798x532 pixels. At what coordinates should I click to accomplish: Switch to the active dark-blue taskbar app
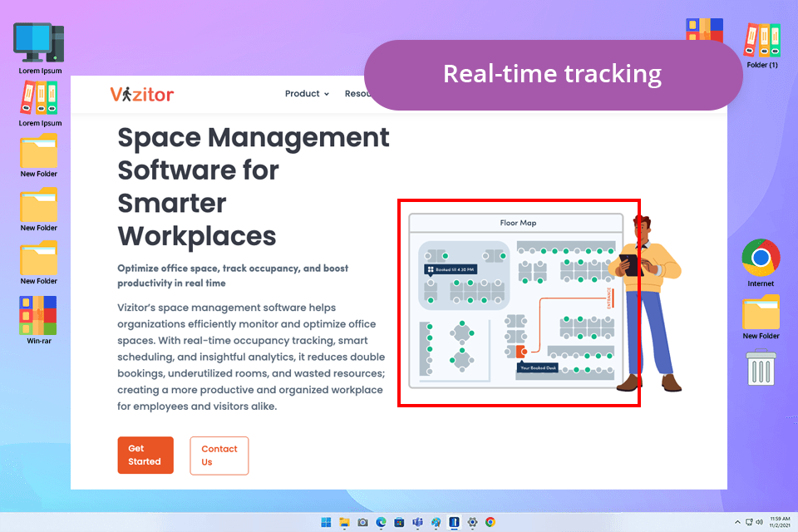point(454,522)
